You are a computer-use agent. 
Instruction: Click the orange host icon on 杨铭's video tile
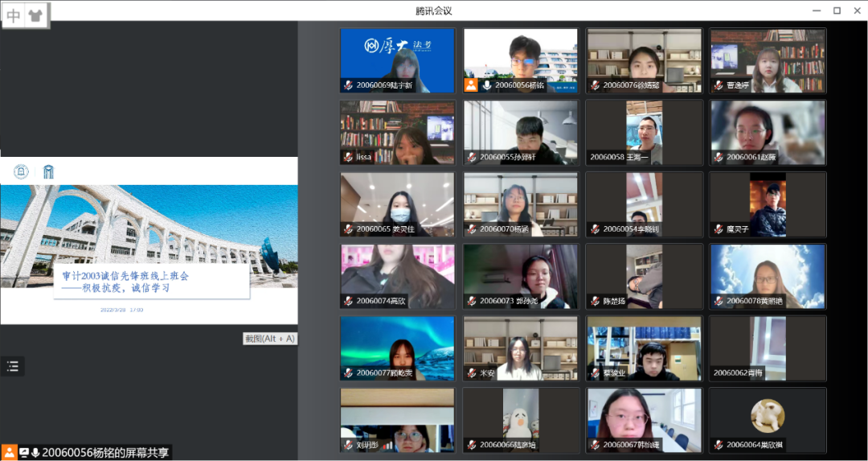pyautogui.click(x=471, y=85)
